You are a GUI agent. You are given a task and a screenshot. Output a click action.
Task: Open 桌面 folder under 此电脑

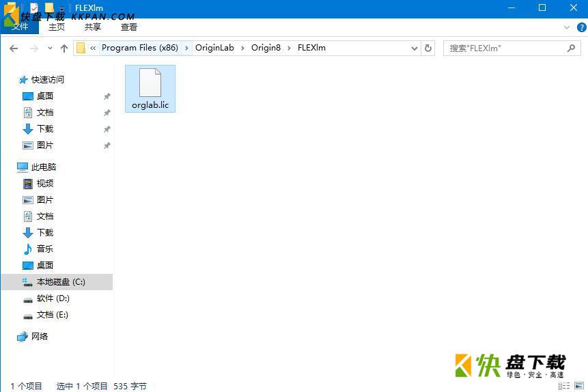pyautogui.click(x=45, y=265)
